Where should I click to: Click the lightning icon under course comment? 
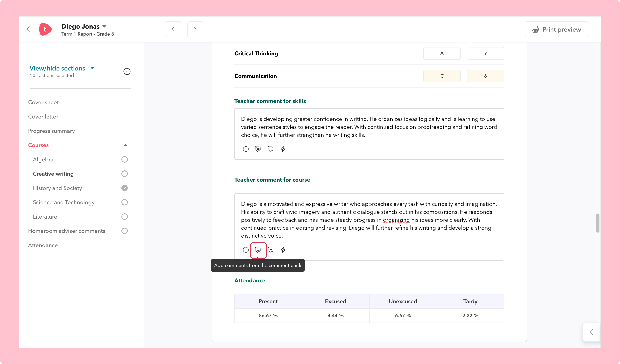(283, 250)
